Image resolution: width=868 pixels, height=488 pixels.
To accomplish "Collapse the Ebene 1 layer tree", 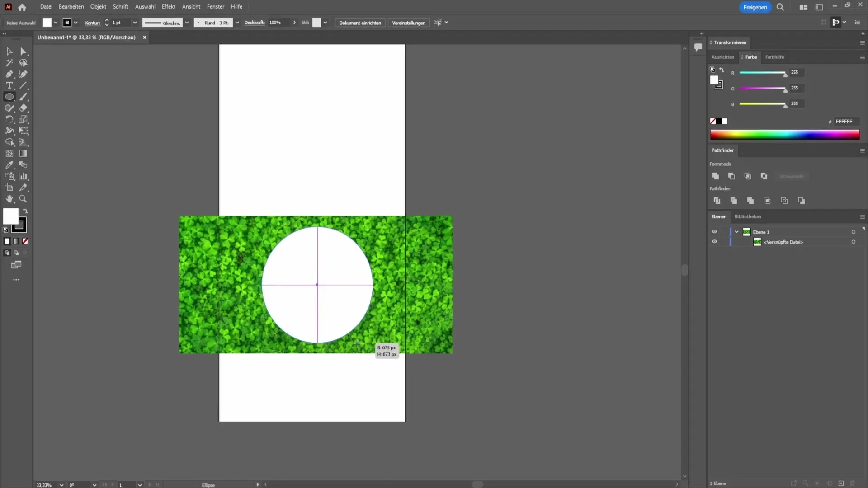I will tap(737, 232).
